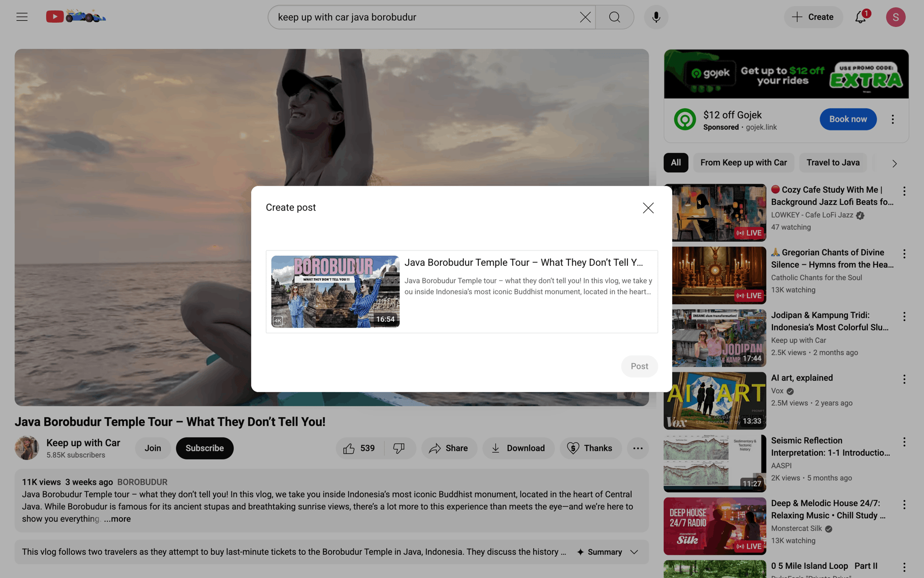Click the Borobudur thumbnail in post dialog
This screenshot has height=578, width=924.
pos(335,291)
